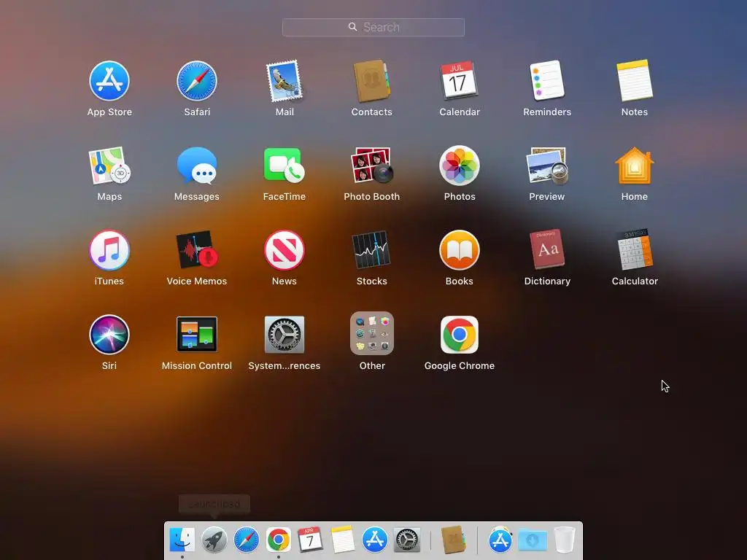
Task: Launch the Reminders app
Action: [x=547, y=80]
